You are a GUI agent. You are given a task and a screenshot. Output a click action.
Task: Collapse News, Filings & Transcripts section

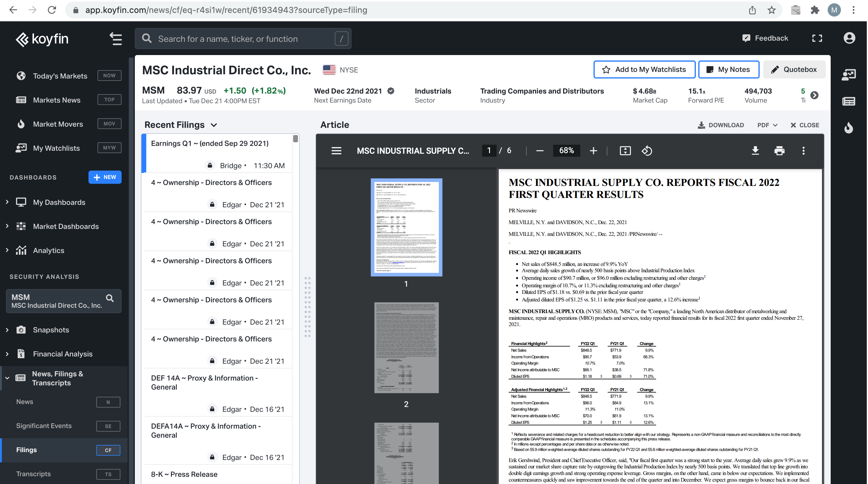point(7,378)
